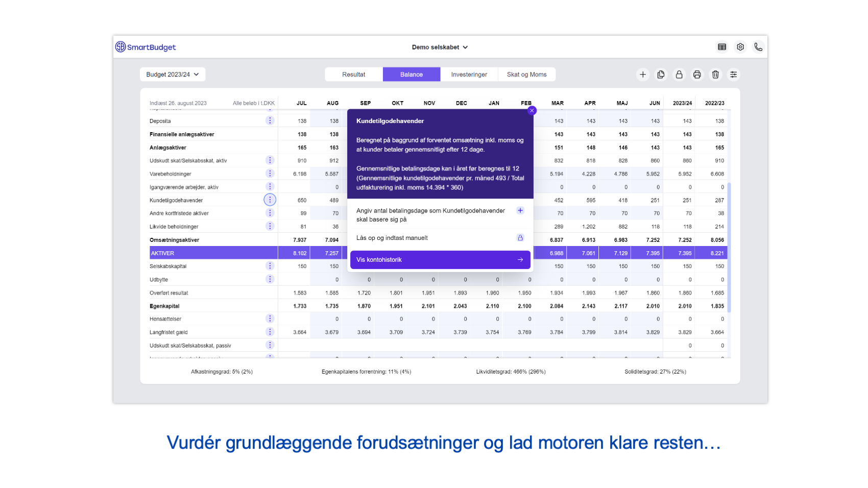The width and height of the screenshot is (868, 488).
Task: Open settings via the gear icon
Action: tap(740, 46)
